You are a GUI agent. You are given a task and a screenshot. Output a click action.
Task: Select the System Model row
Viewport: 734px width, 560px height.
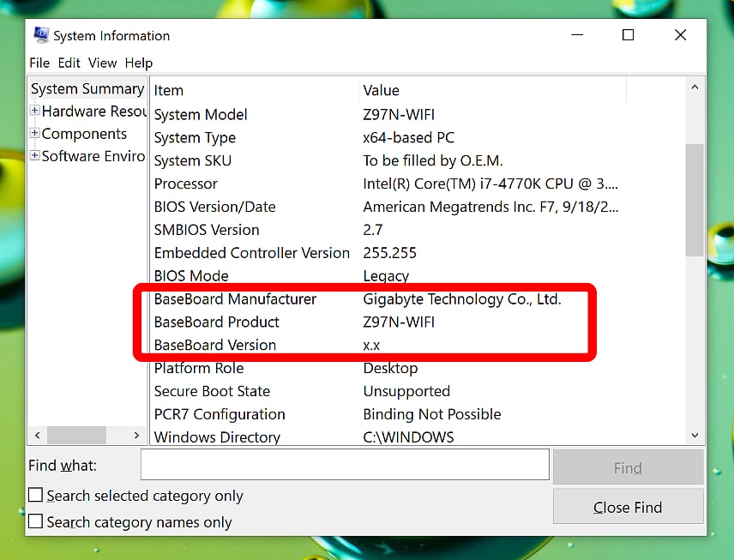[x=200, y=114]
